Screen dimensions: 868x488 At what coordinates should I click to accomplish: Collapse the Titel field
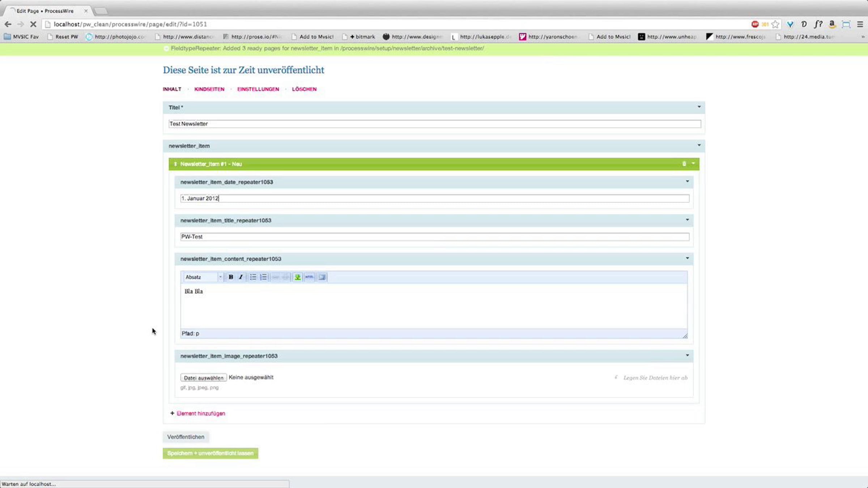click(699, 107)
